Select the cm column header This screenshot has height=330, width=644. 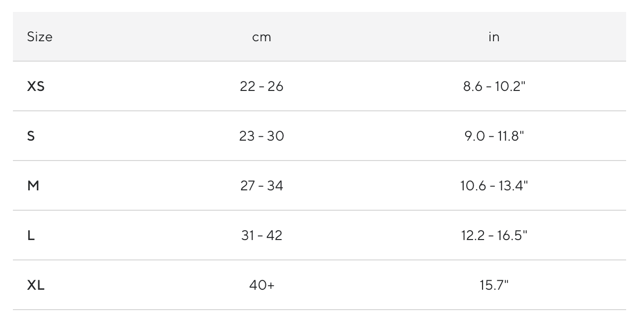262,37
